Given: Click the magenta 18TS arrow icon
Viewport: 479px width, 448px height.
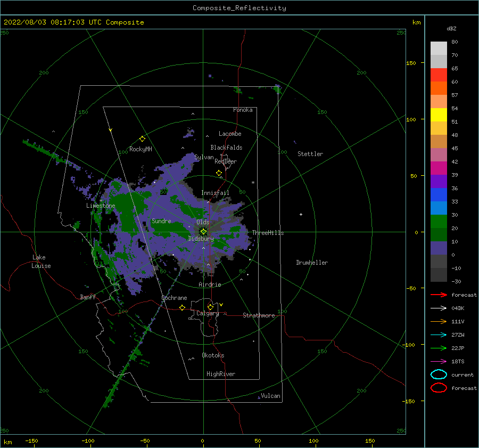Looking at the screenshot, I should 439,362.
